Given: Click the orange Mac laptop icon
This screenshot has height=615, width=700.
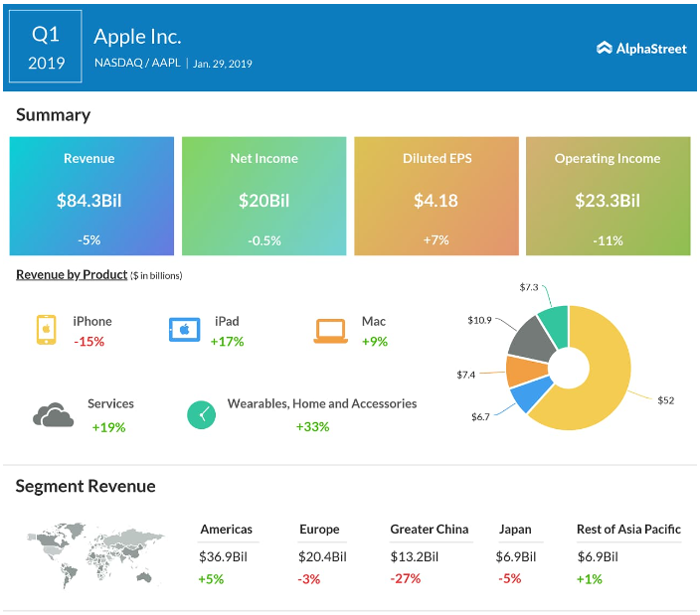Looking at the screenshot, I should point(330,331).
